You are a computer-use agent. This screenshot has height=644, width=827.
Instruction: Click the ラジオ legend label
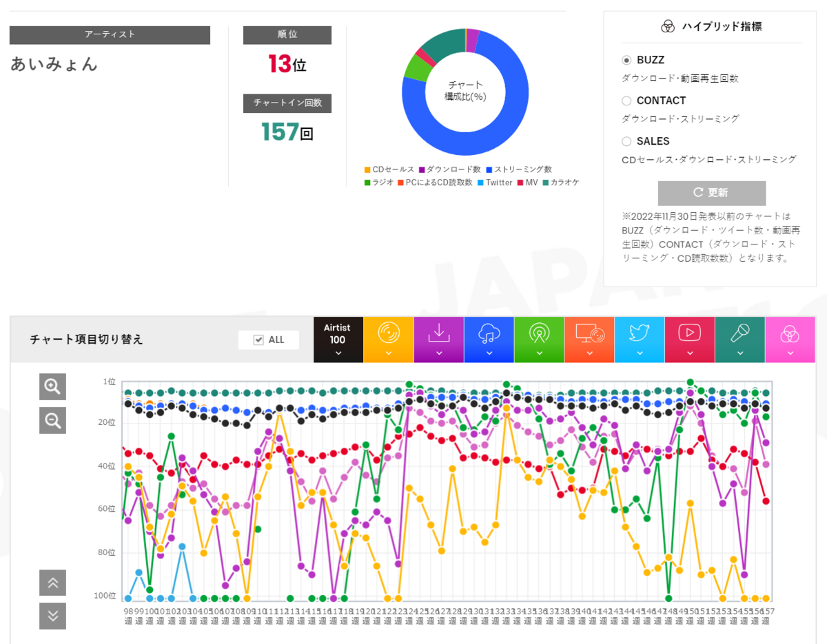[x=383, y=183]
